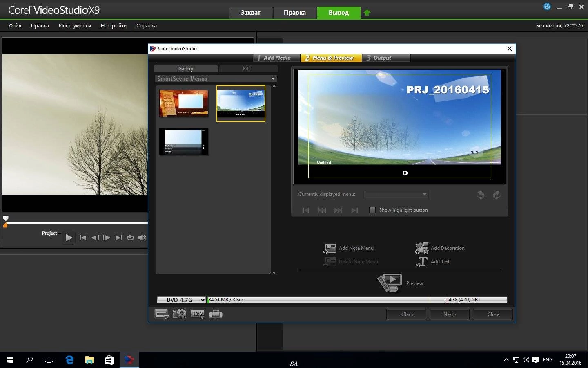Click the redo arrow in menu preview
This screenshot has width=588, height=368.
(497, 195)
